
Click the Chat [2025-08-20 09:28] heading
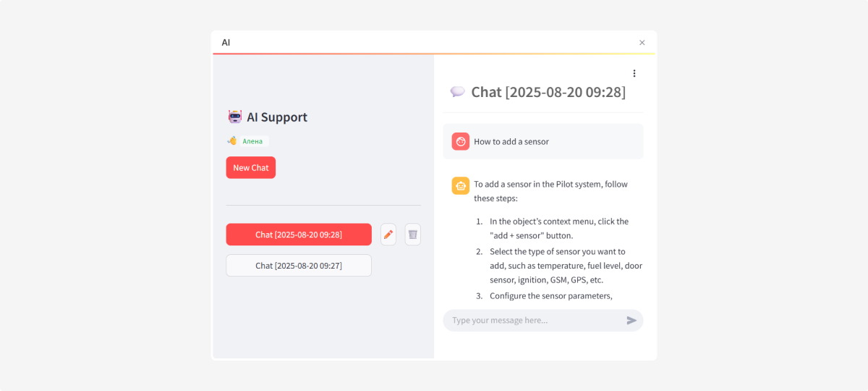pos(548,92)
